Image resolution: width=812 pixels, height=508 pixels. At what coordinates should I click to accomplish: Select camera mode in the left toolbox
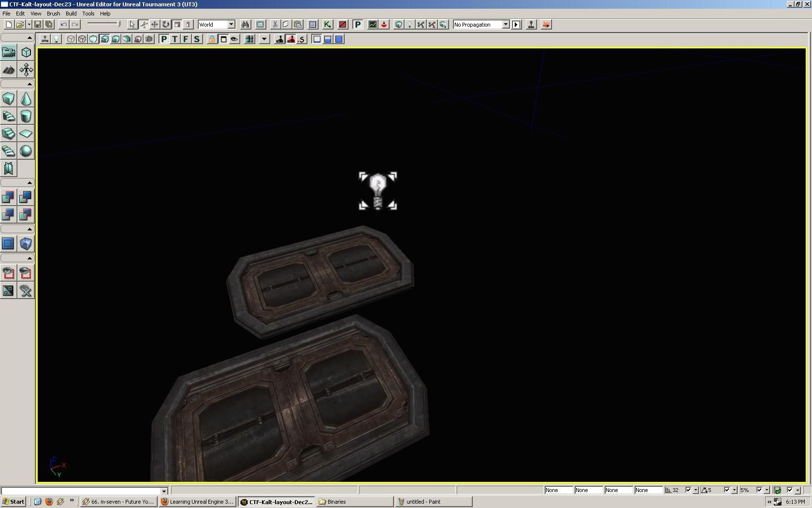pos(9,52)
